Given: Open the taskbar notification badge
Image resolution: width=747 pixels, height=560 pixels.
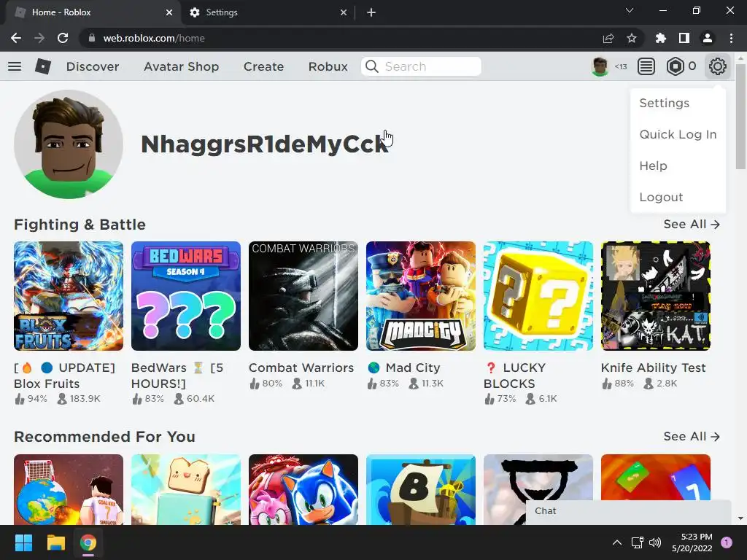Looking at the screenshot, I should click(727, 542).
